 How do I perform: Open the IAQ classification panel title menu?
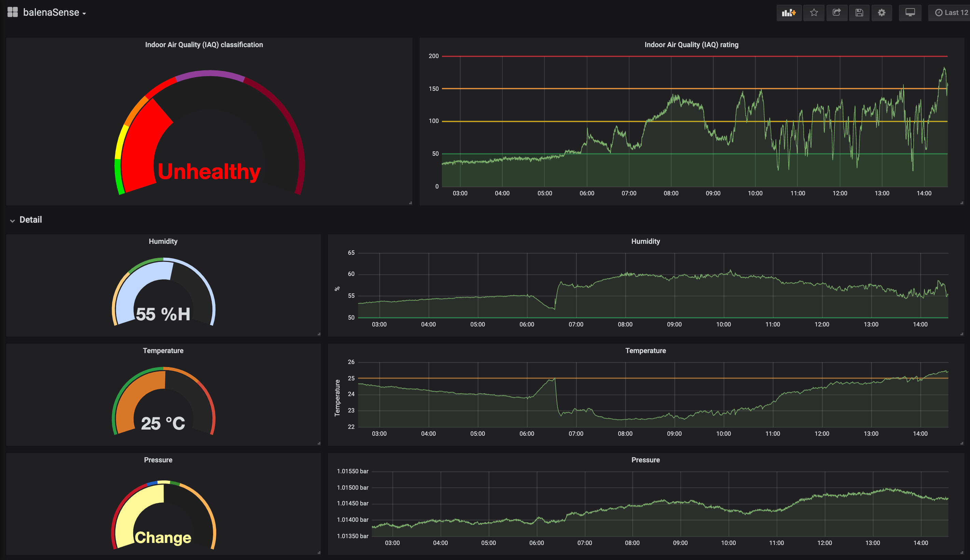point(204,45)
